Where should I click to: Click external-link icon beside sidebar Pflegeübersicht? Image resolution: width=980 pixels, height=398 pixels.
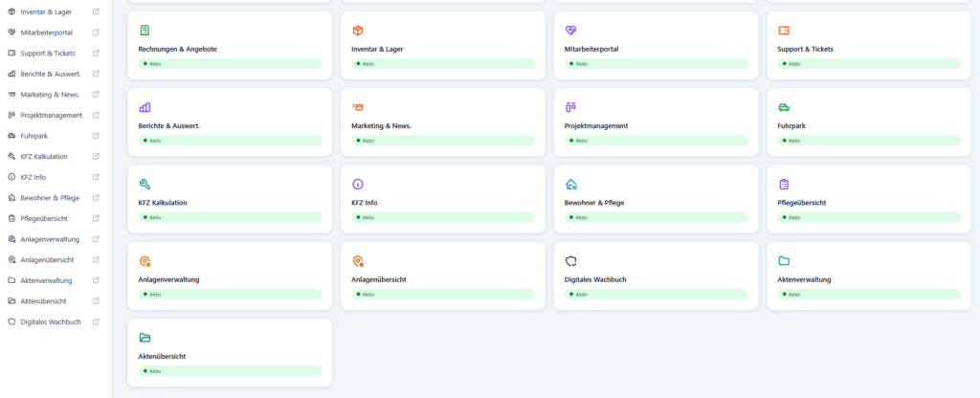click(96, 218)
